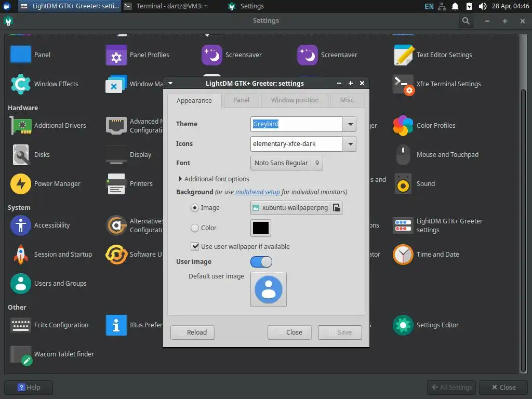The width and height of the screenshot is (532, 399).
Task: Switch to Terminal window in the taskbar
Action: click(166, 6)
